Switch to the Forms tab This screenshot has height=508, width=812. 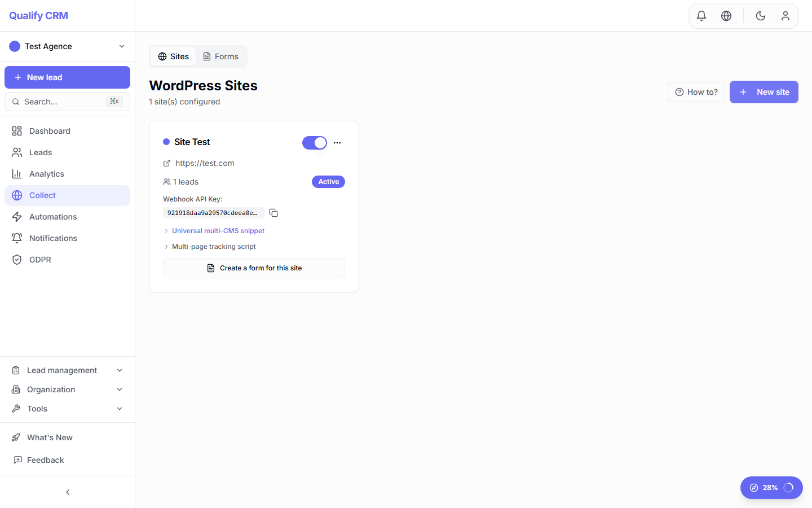click(220, 56)
